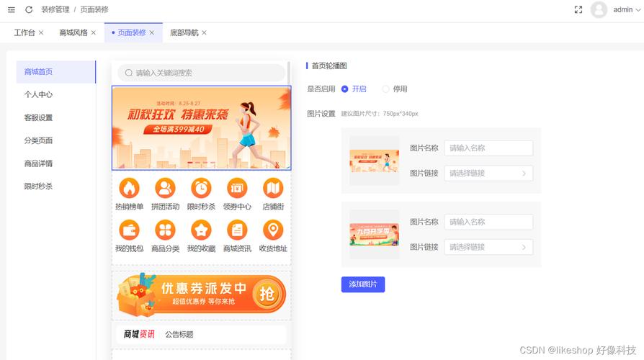Close the 工作台 tab
The width and height of the screenshot is (644, 360).
pos(41,33)
